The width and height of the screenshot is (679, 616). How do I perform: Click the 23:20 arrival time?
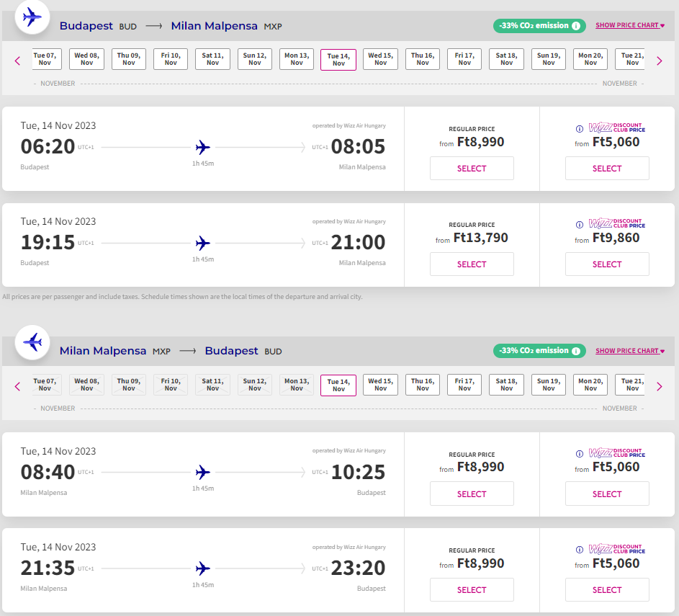click(358, 568)
